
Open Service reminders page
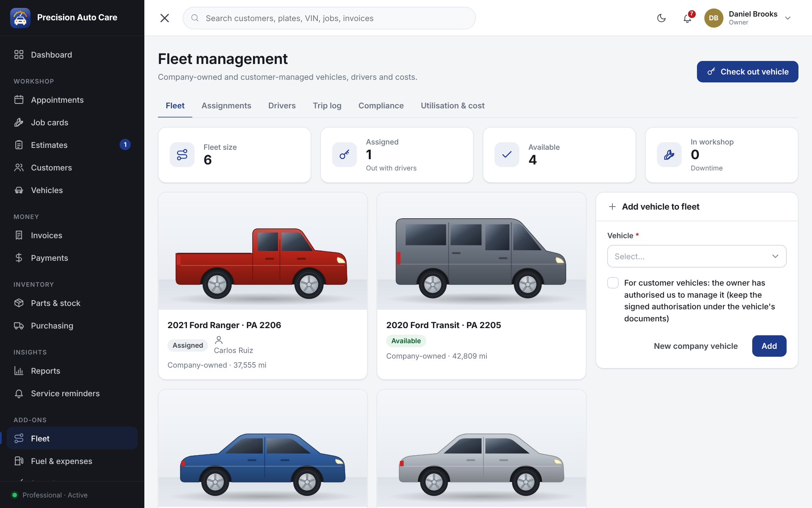[x=72, y=393]
